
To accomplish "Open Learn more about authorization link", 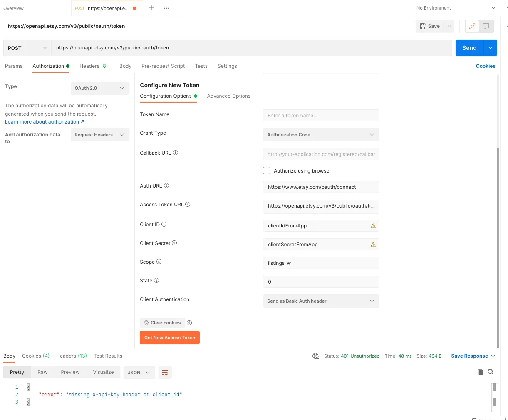I will (45, 122).
